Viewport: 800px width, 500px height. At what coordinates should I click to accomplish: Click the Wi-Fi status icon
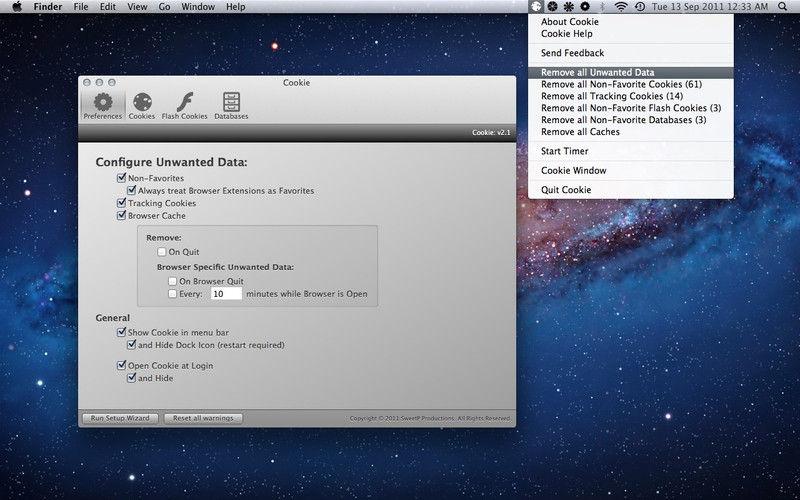tap(621, 7)
